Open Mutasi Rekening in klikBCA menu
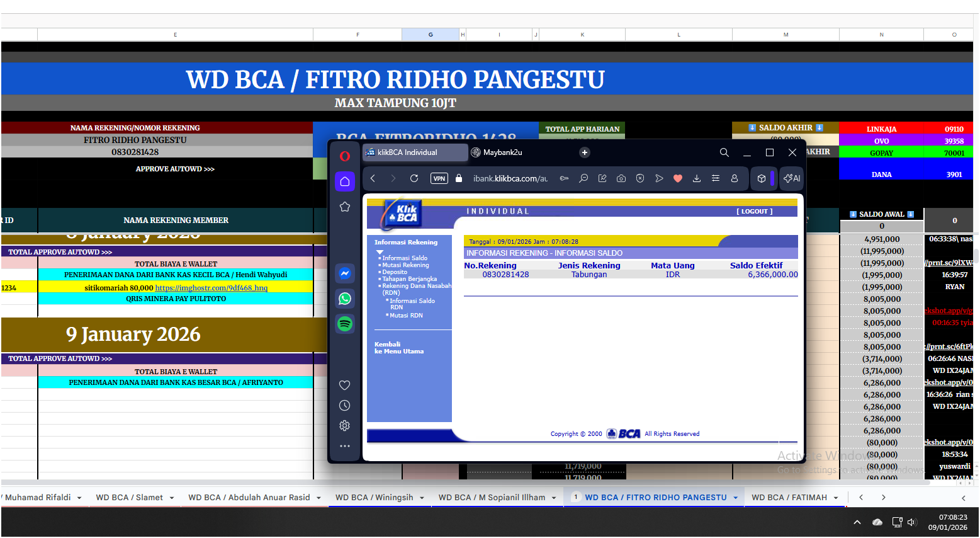Viewport: 980px width, 538px height. [x=405, y=265]
